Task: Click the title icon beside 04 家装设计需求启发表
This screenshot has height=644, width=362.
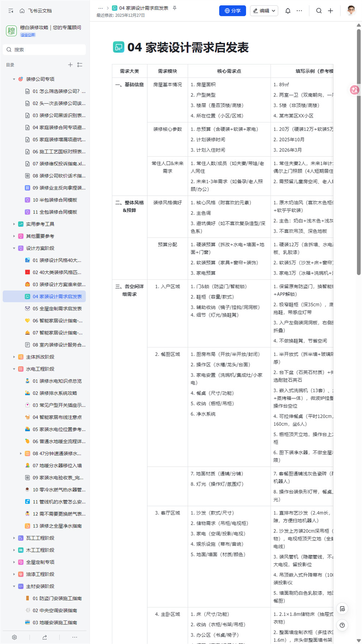Action: point(118,47)
